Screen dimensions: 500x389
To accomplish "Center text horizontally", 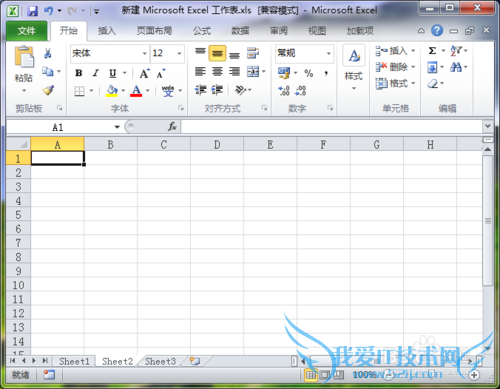I will coord(217,71).
